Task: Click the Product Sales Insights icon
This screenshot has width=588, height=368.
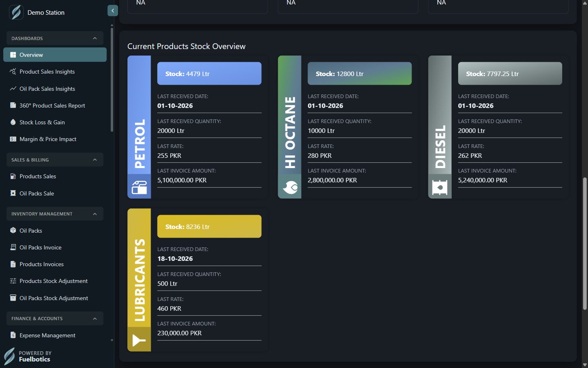Action: point(13,72)
